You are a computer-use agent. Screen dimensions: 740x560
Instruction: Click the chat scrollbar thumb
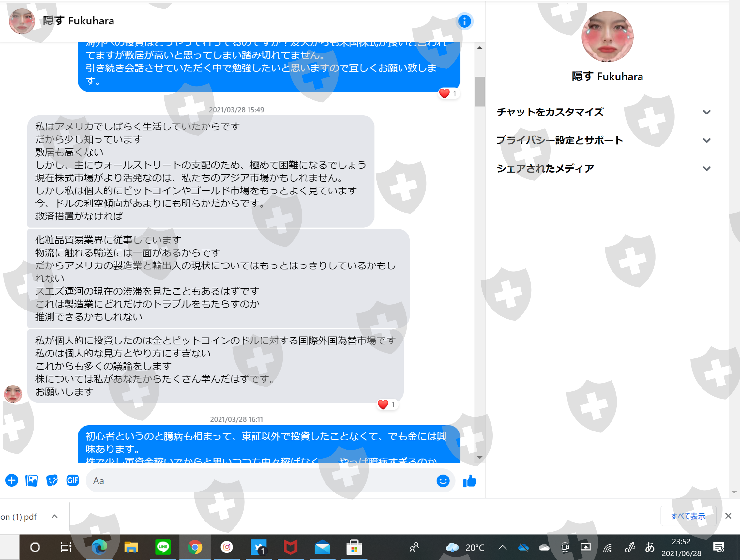pos(479,91)
